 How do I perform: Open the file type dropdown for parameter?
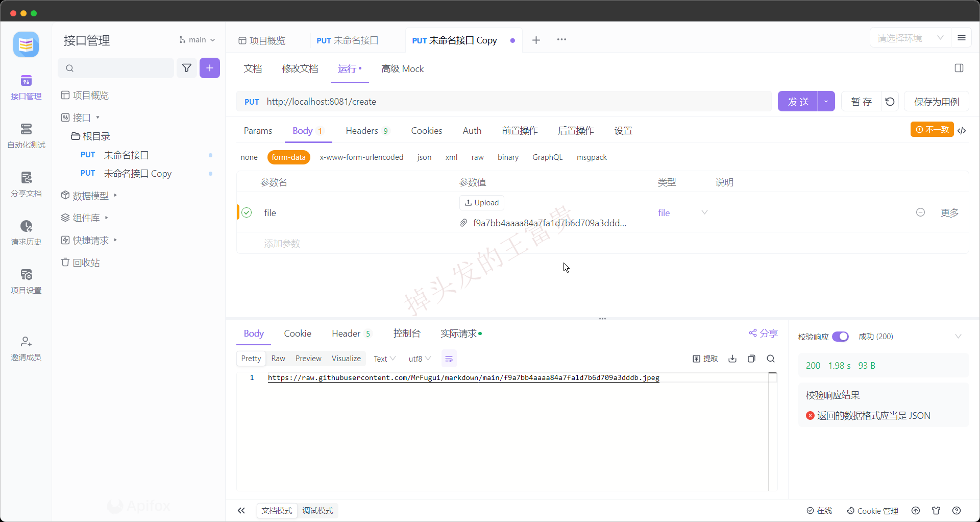coord(683,212)
